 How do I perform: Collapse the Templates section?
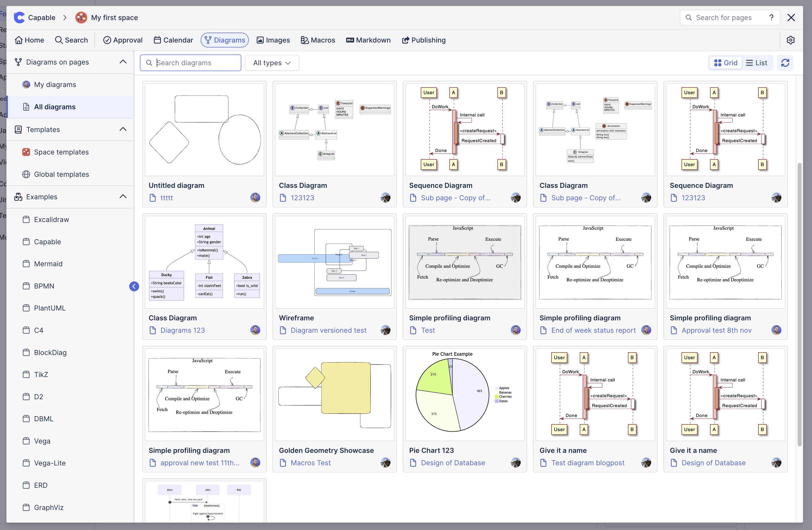[123, 129]
